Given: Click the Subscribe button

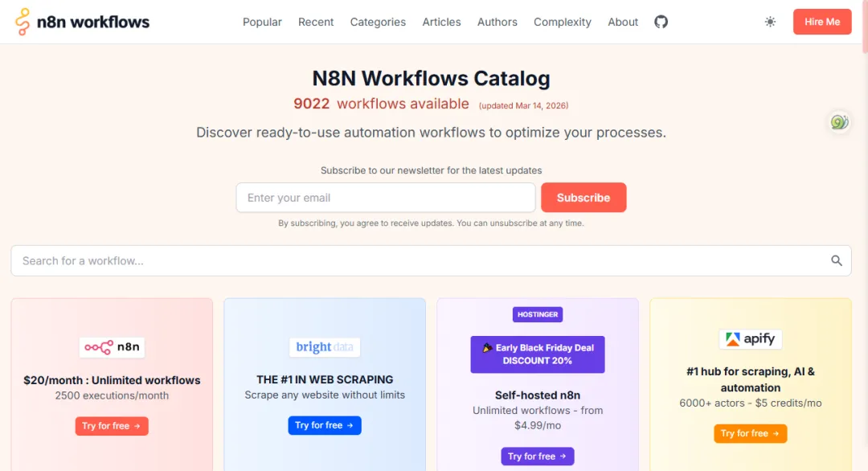Looking at the screenshot, I should click(583, 198).
